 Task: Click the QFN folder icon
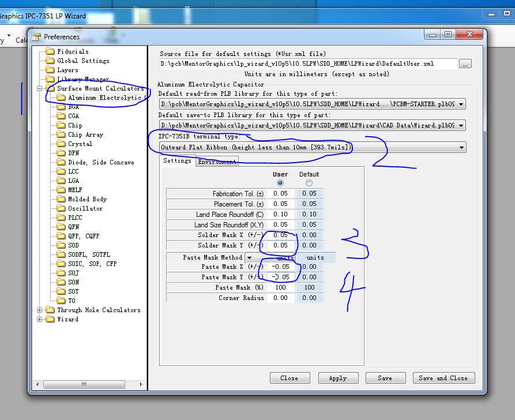point(61,226)
